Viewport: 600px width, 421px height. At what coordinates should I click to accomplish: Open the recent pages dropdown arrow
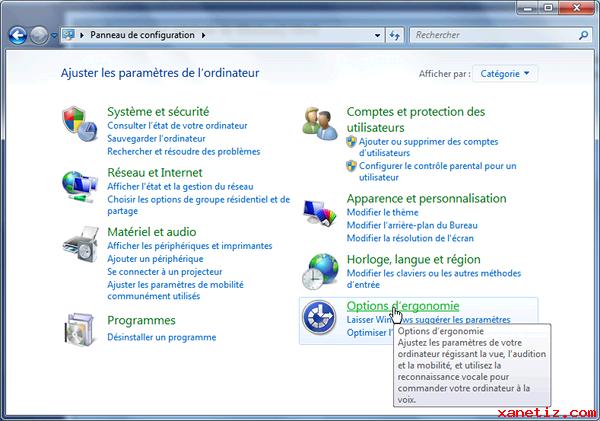click(54, 36)
